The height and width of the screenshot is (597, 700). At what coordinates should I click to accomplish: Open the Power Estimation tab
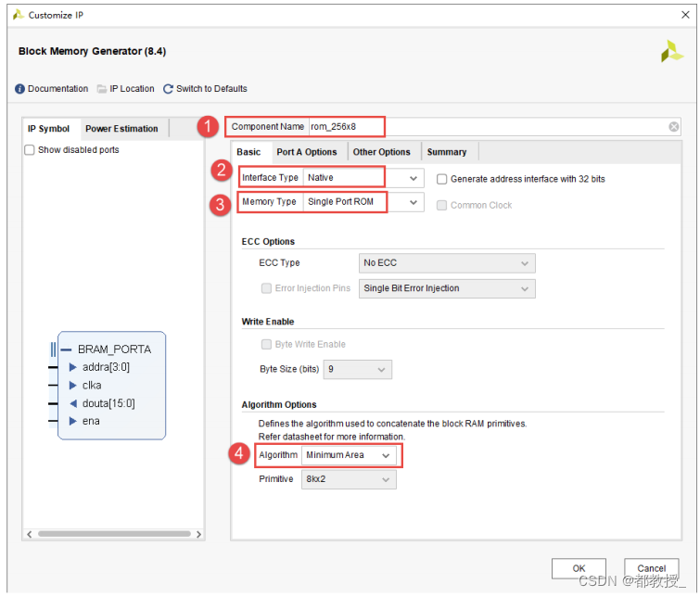tap(121, 129)
